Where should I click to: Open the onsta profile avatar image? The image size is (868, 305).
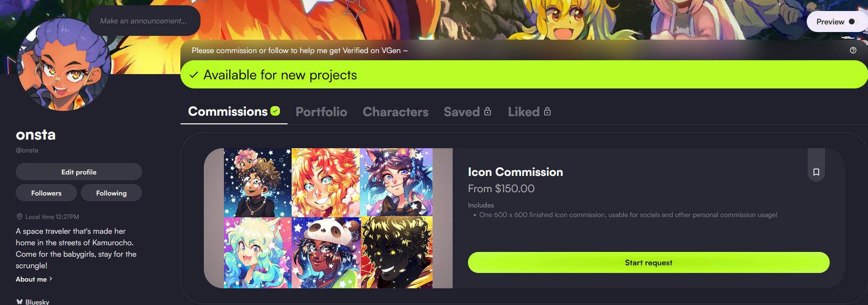pyautogui.click(x=63, y=65)
